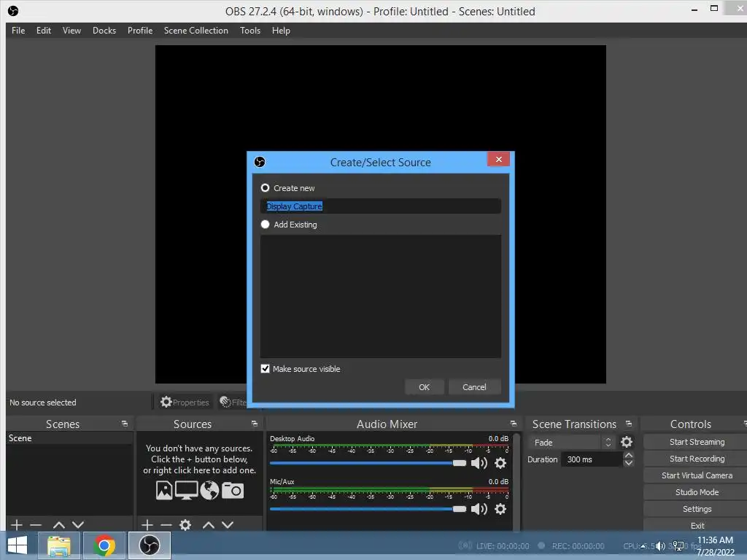Image resolution: width=747 pixels, height=560 pixels.
Task: Uncheck Make source visible checkbox
Action: 266,368
